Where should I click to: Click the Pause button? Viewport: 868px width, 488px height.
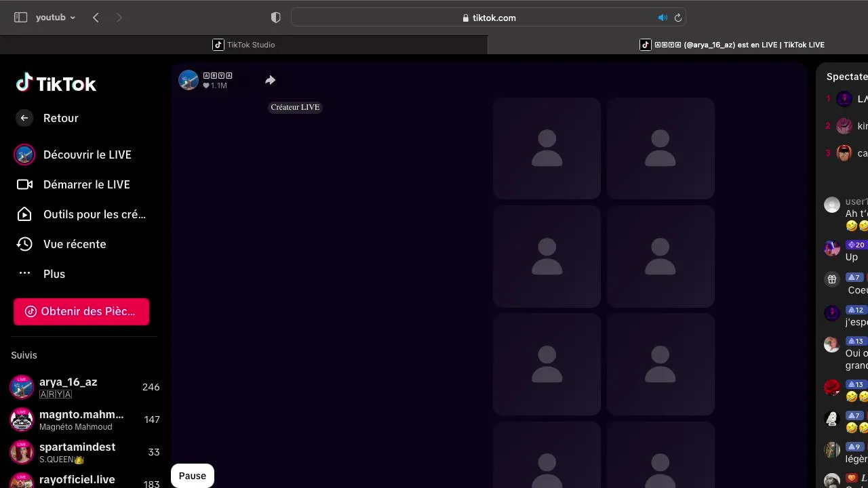pos(193,476)
